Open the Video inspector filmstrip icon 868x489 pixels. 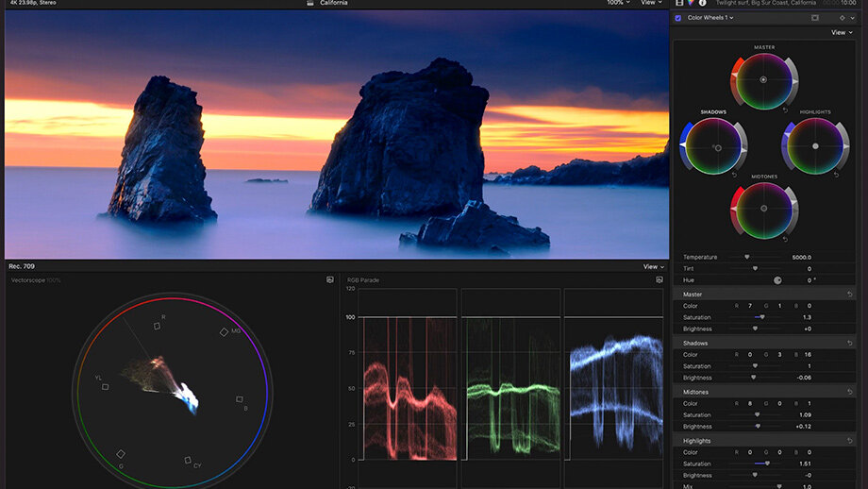click(x=679, y=3)
